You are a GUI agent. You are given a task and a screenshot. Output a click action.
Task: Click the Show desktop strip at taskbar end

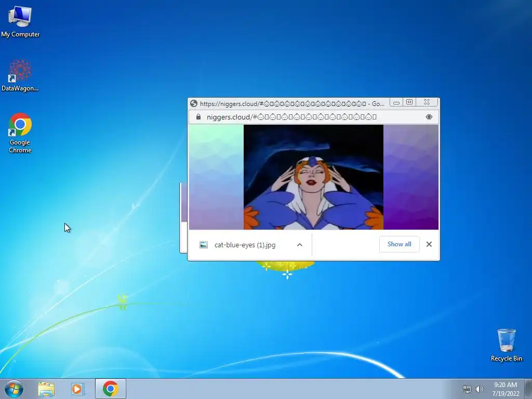point(528,389)
